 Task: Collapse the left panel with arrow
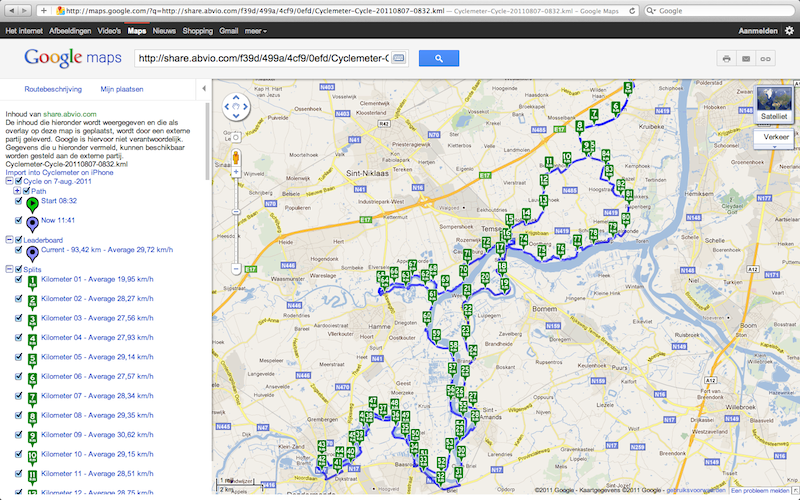[x=204, y=89]
